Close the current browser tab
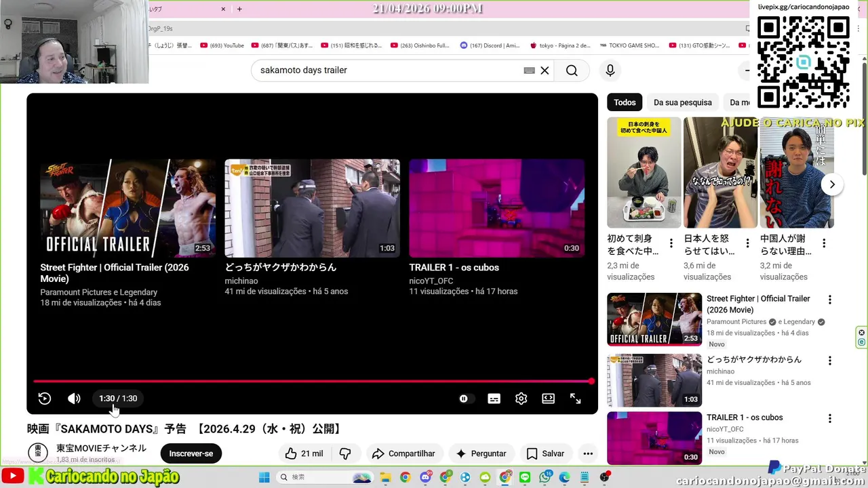 click(223, 9)
